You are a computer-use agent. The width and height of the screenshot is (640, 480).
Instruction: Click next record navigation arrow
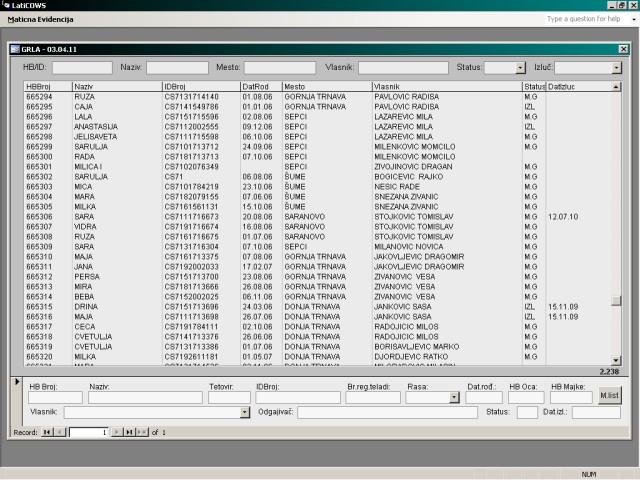pos(117,432)
